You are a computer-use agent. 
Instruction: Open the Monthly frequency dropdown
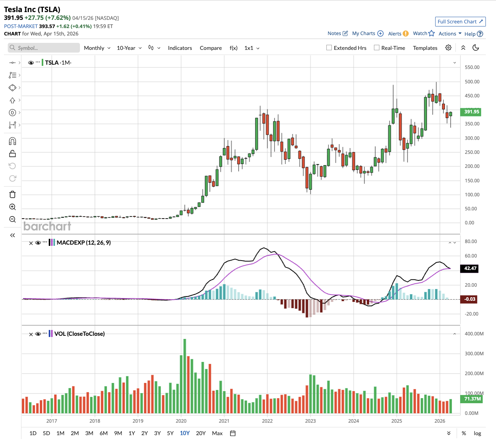click(x=97, y=48)
